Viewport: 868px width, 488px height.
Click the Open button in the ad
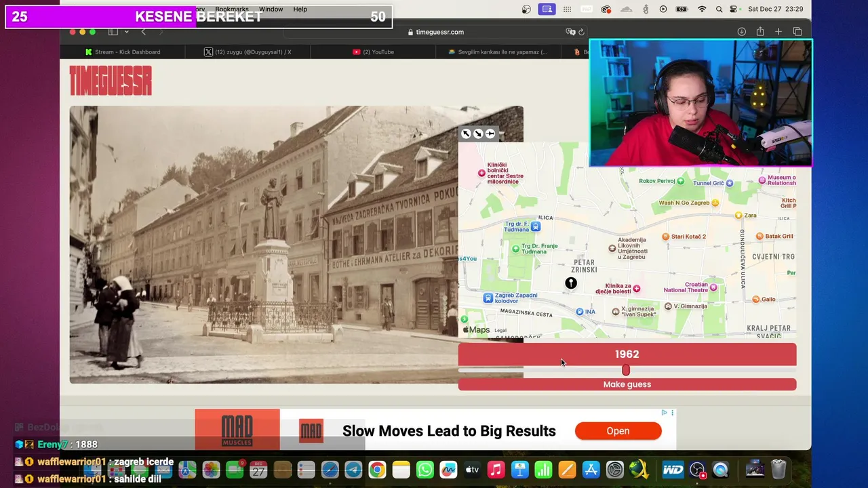coord(618,431)
